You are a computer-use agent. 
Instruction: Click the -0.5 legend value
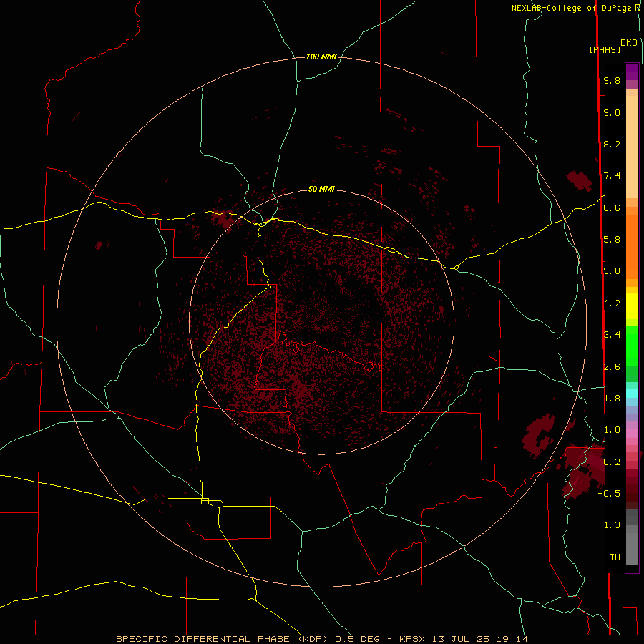609,494
